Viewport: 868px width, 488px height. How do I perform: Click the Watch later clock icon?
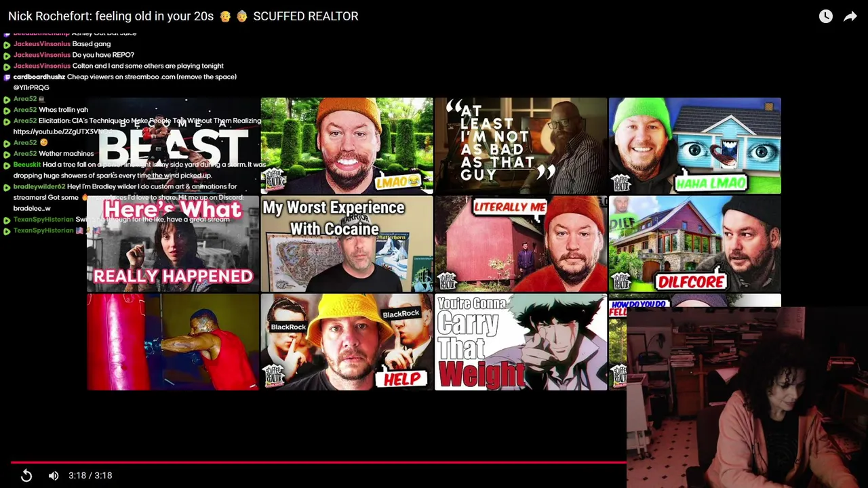[825, 16]
